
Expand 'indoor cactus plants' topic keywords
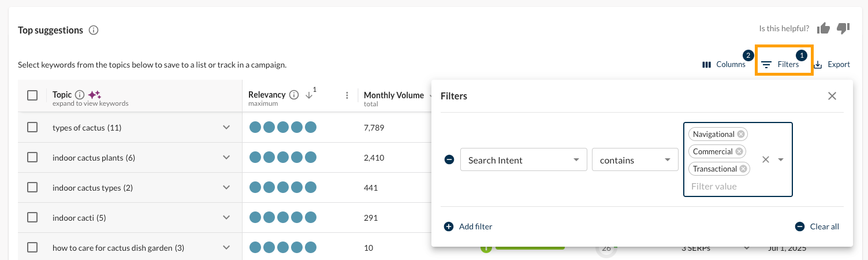(x=226, y=158)
